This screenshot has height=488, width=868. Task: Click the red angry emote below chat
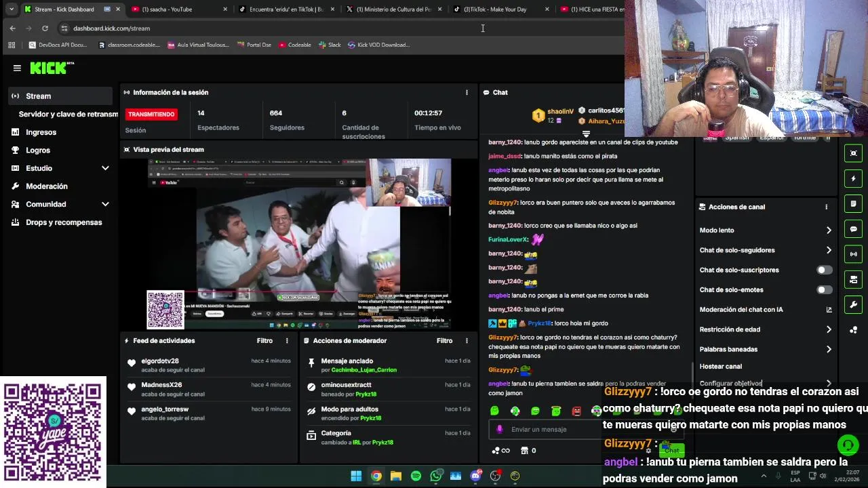tap(576, 411)
